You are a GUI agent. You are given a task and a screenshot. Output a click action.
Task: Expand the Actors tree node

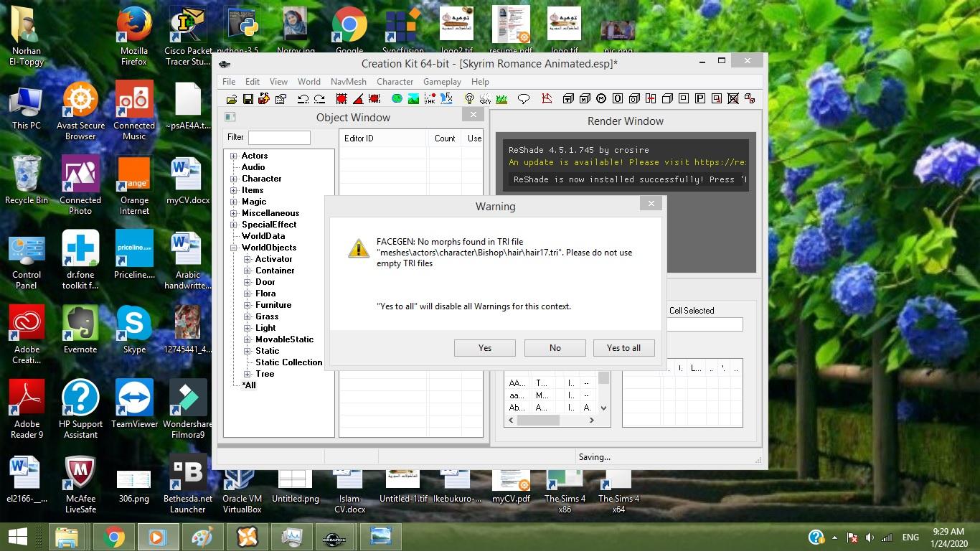(x=234, y=156)
